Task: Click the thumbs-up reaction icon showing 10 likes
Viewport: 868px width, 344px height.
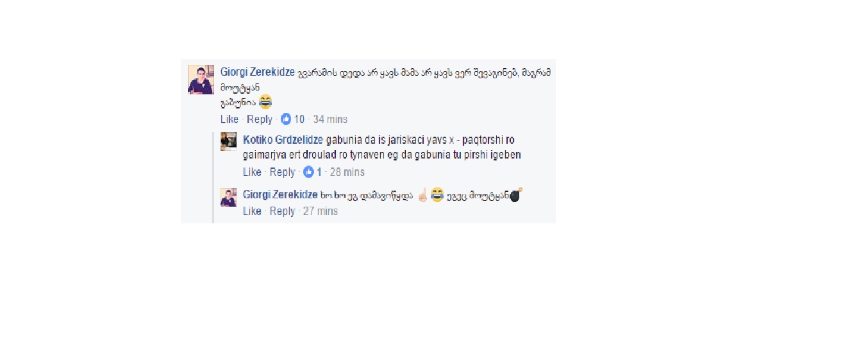Action: [286, 119]
